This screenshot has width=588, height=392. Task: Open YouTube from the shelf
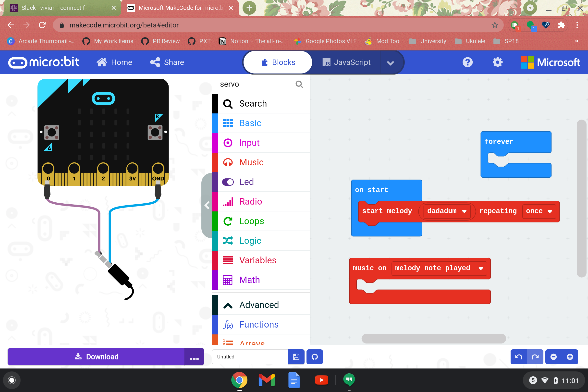pyautogui.click(x=321, y=380)
